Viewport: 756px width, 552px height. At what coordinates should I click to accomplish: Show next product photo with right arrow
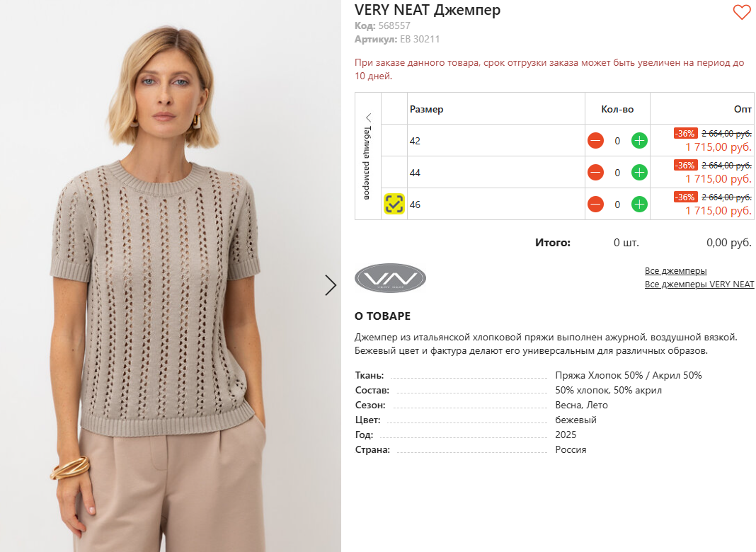331,285
